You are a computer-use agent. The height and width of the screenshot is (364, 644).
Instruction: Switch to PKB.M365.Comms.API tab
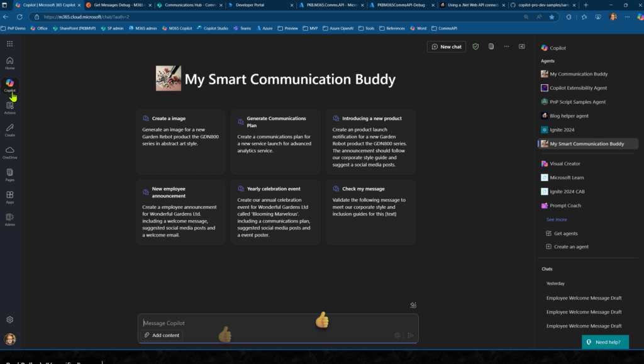pos(331,5)
